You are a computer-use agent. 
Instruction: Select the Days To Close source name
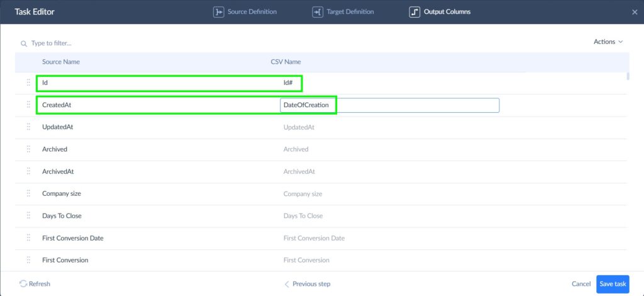(x=62, y=216)
